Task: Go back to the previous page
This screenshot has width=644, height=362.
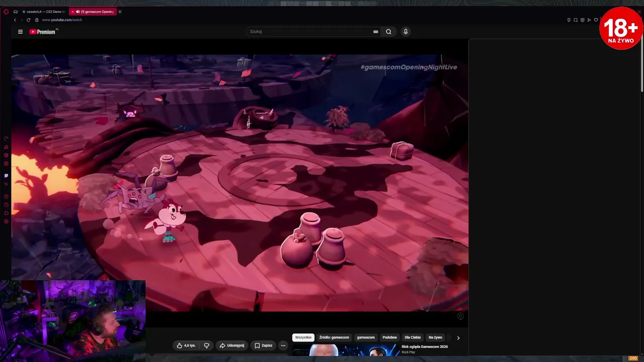Action: point(15,20)
